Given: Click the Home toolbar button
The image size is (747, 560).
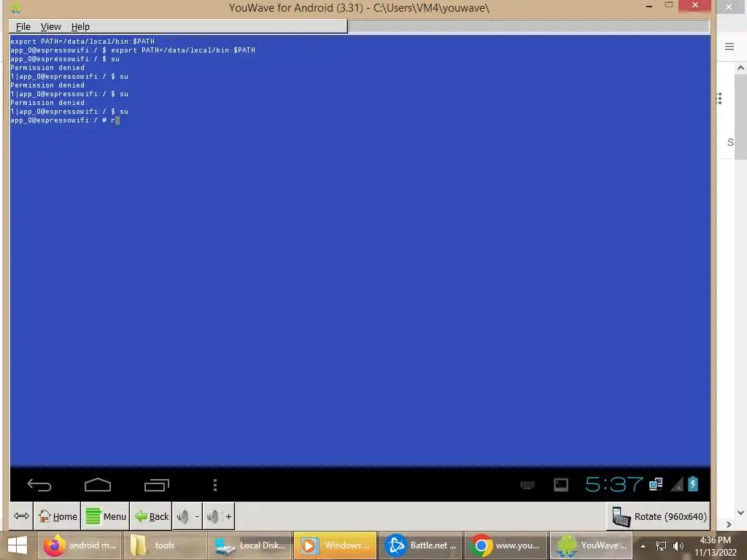Looking at the screenshot, I should [58, 516].
